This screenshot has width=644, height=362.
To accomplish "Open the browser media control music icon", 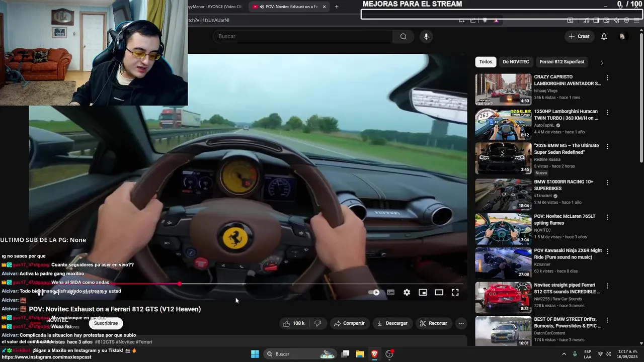I will pos(586,21).
